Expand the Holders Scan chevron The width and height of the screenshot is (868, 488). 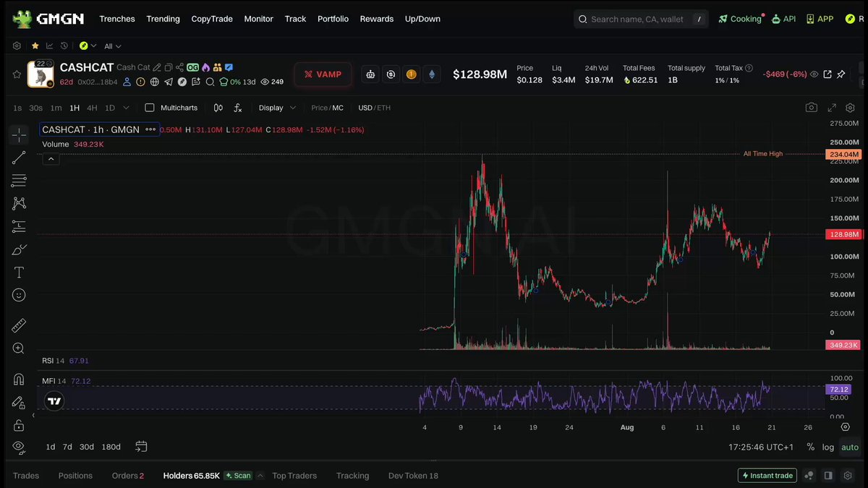point(260,476)
